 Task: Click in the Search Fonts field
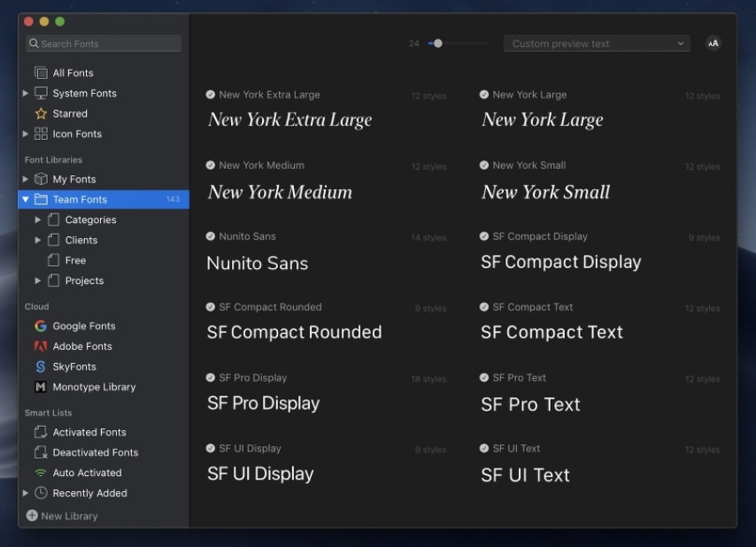tap(104, 43)
